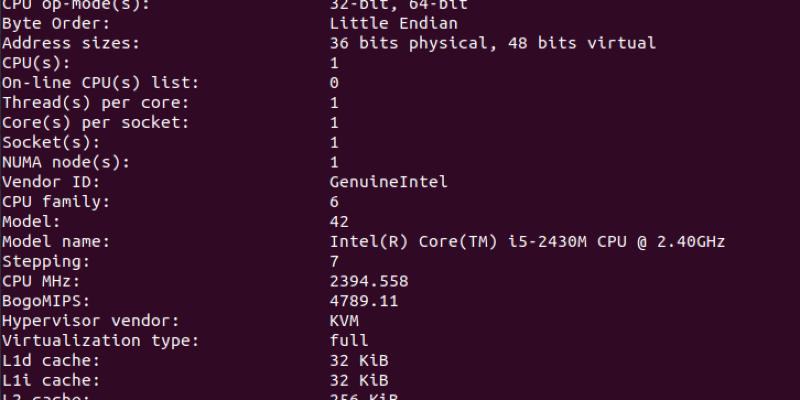Click the 'Virtualization type:' label
The image size is (800, 400).
[x=100, y=341]
